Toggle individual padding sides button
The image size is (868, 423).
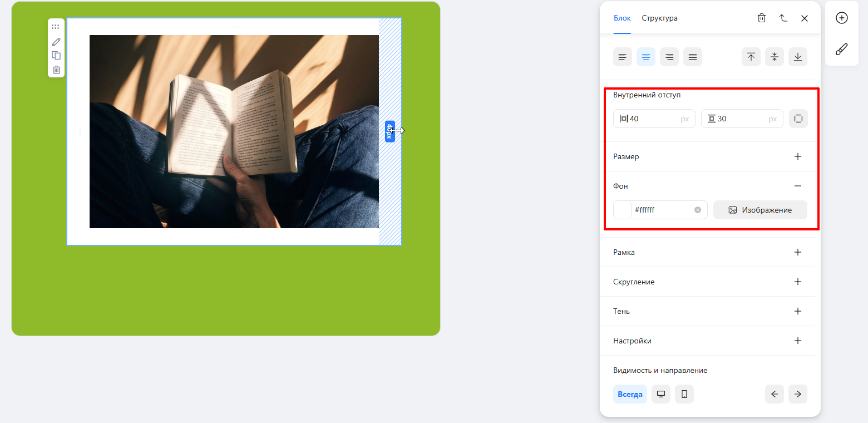(x=798, y=119)
